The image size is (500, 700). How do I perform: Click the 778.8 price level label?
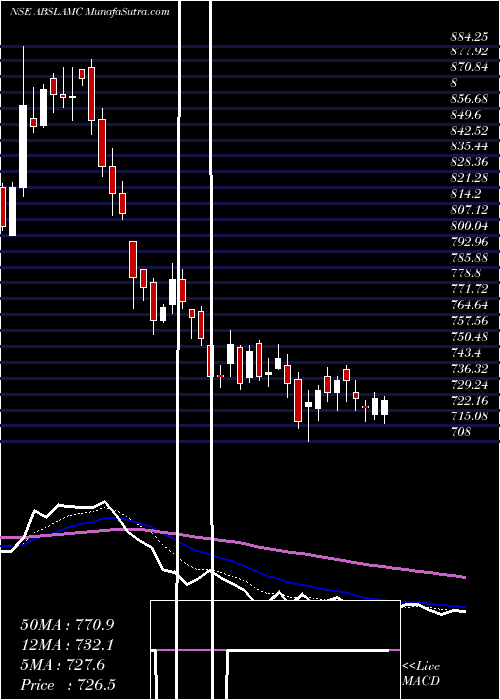466,273
